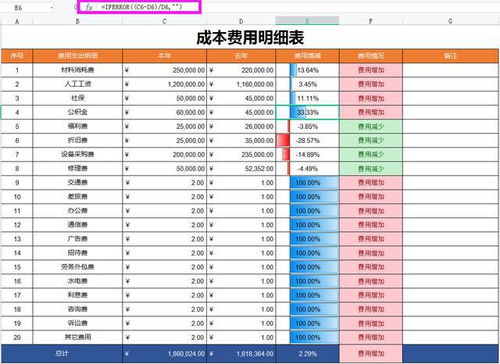Select the 52,352.00 amount cell

coord(241,168)
